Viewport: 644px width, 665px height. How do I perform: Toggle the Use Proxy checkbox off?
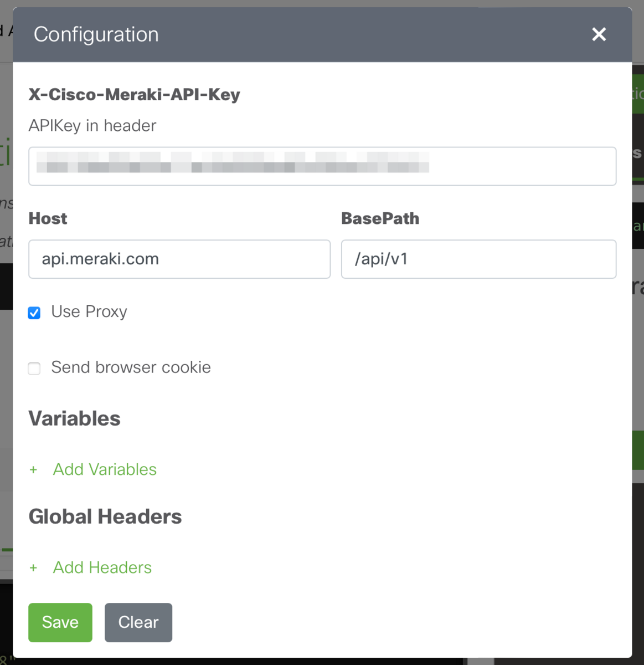click(x=34, y=313)
